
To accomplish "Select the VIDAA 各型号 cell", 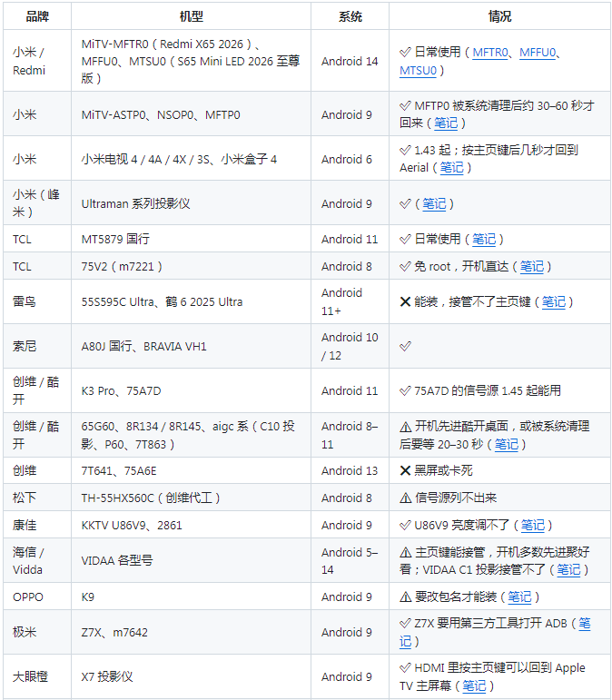I will click(x=191, y=560).
